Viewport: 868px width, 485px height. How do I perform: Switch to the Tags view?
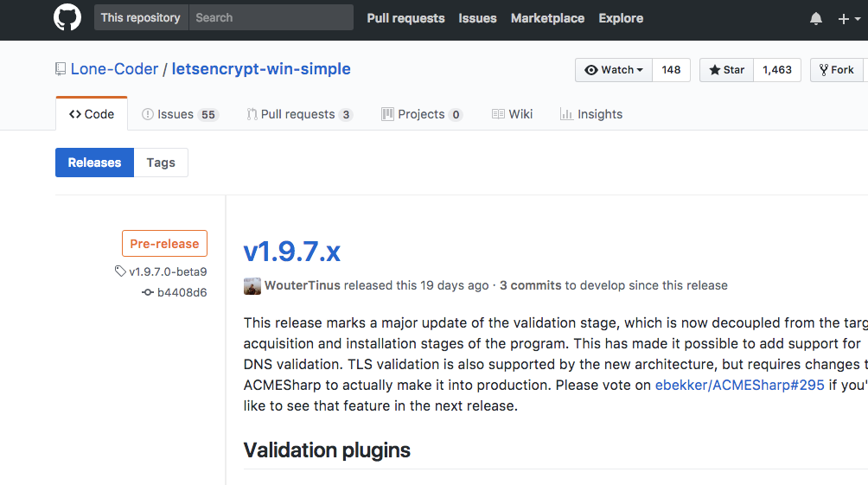point(161,163)
